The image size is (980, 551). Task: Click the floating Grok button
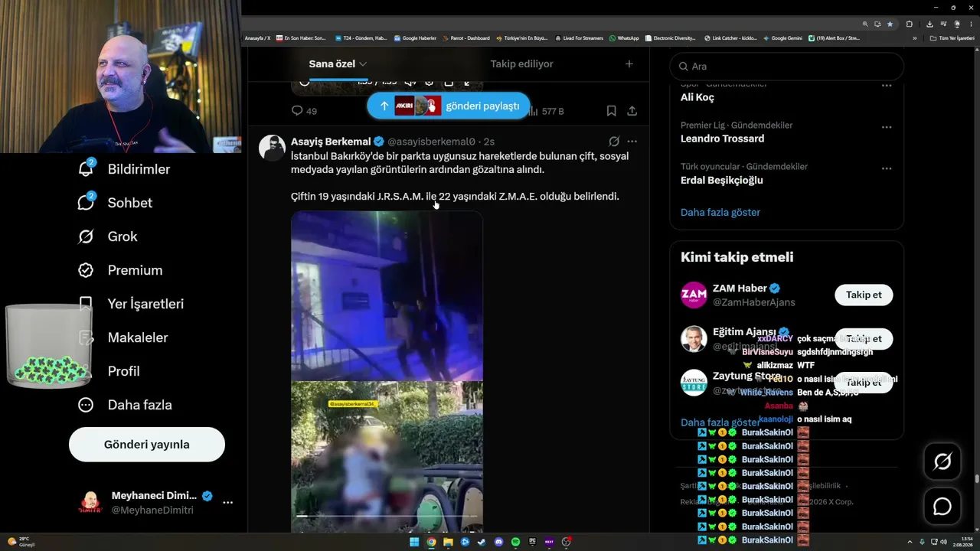[x=942, y=461]
